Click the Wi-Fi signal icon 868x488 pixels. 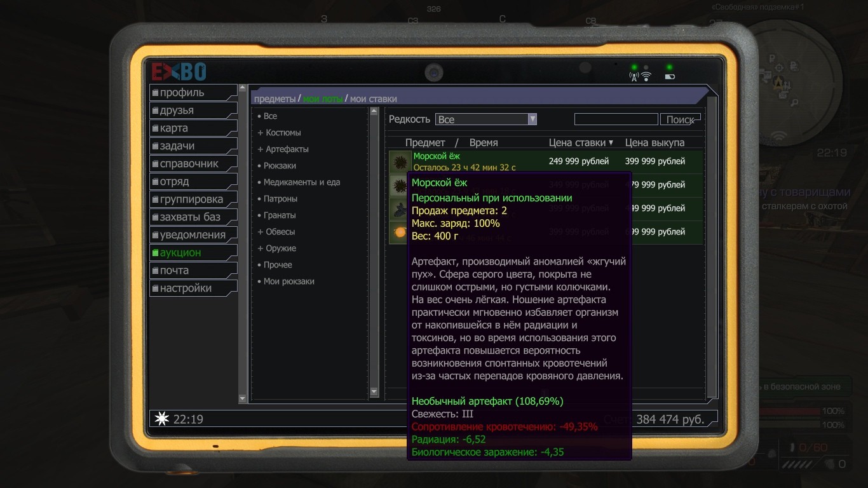point(646,77)
